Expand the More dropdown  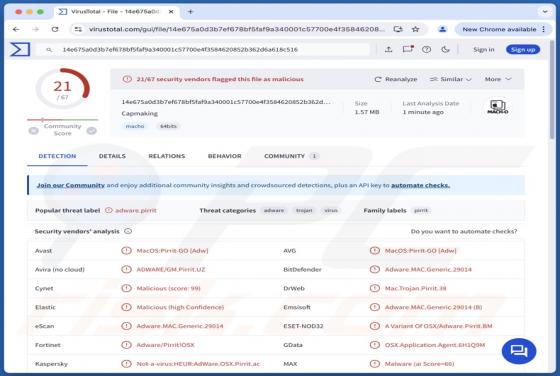click(498, 79)
